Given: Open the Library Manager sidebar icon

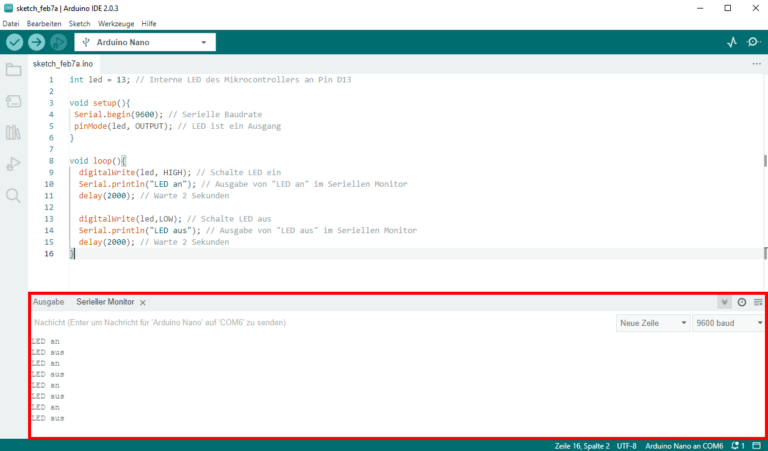Looking at the screenshot, I should point(13,132).
